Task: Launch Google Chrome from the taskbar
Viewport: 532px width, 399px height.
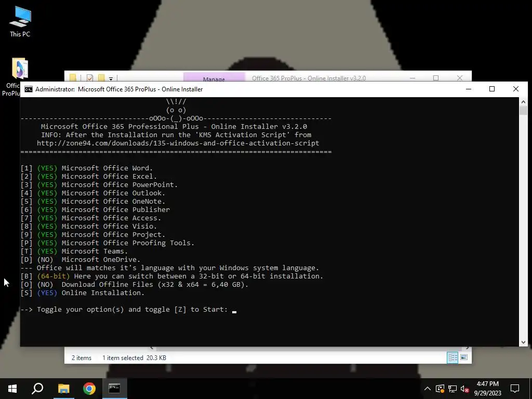Action: [89, 389]
